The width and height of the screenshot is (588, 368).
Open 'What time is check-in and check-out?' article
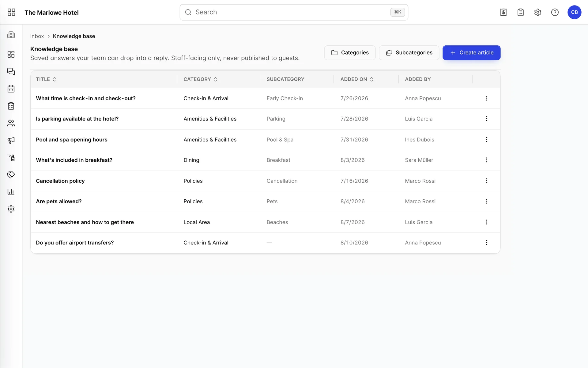pyautogui.click(x=85, y=98)
